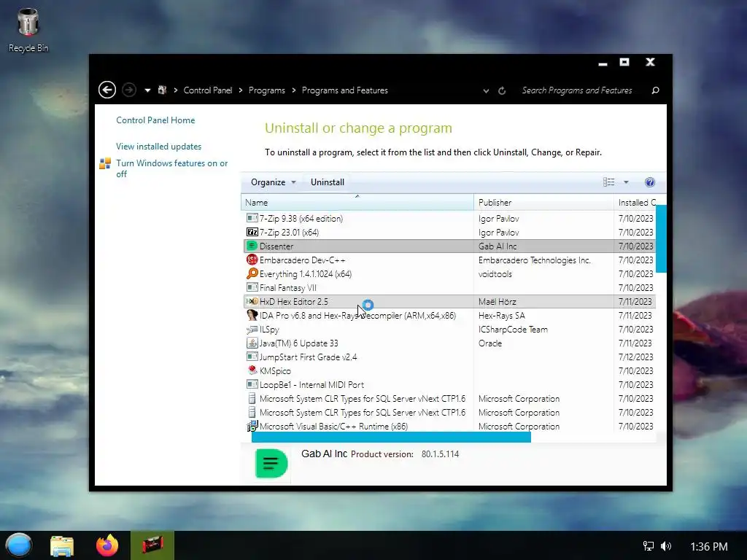Click Programs and Features breadcrumb

click(x=345, y=90)
